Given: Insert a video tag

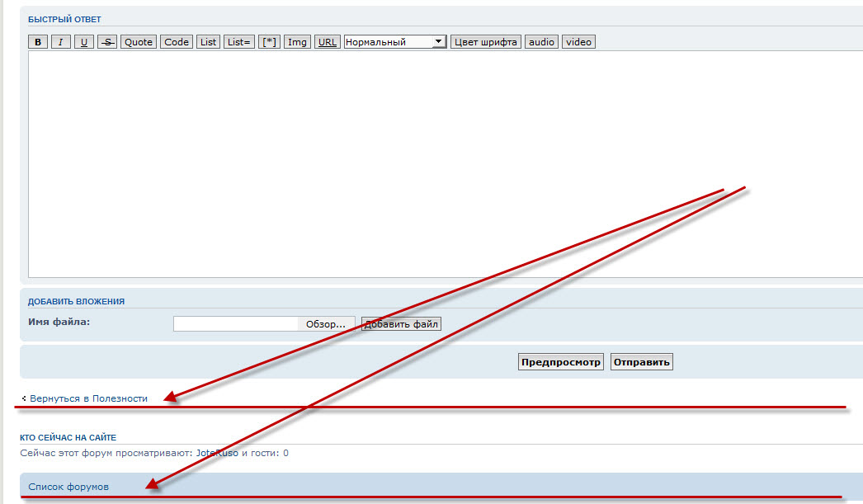Looking at the screenshot, I should point(578,42).
